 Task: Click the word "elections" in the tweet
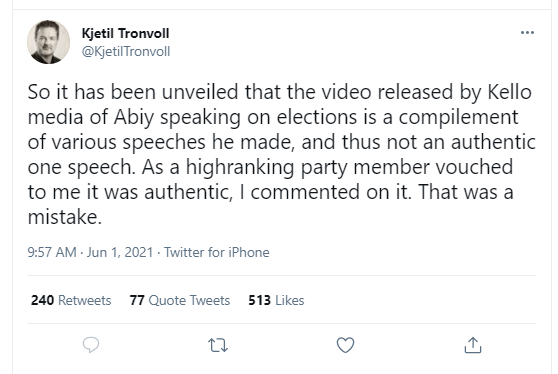[317, 117]
